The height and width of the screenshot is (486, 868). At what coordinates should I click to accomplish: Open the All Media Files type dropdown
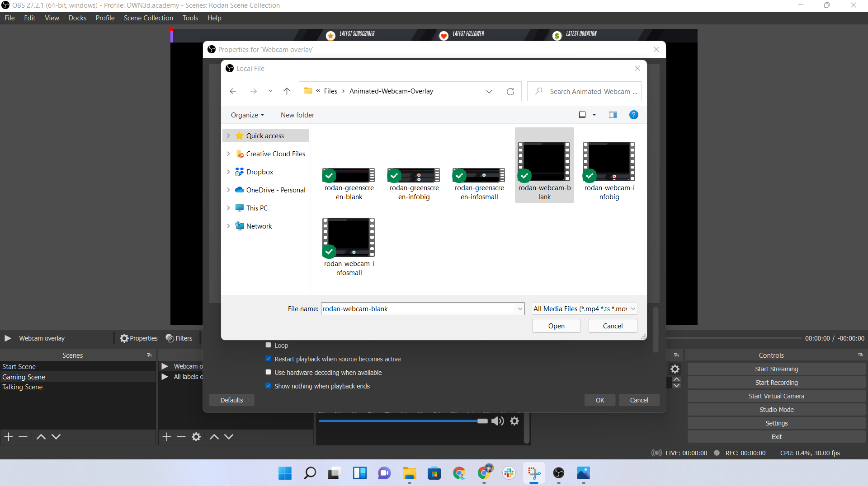(x=585, y=309)
